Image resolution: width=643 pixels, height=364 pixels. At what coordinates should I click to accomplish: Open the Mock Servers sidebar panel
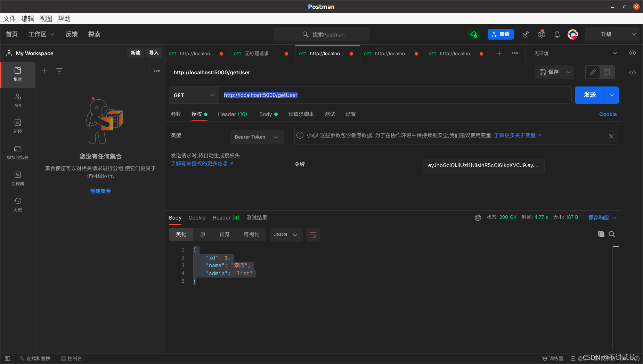(x=18, y=152)
